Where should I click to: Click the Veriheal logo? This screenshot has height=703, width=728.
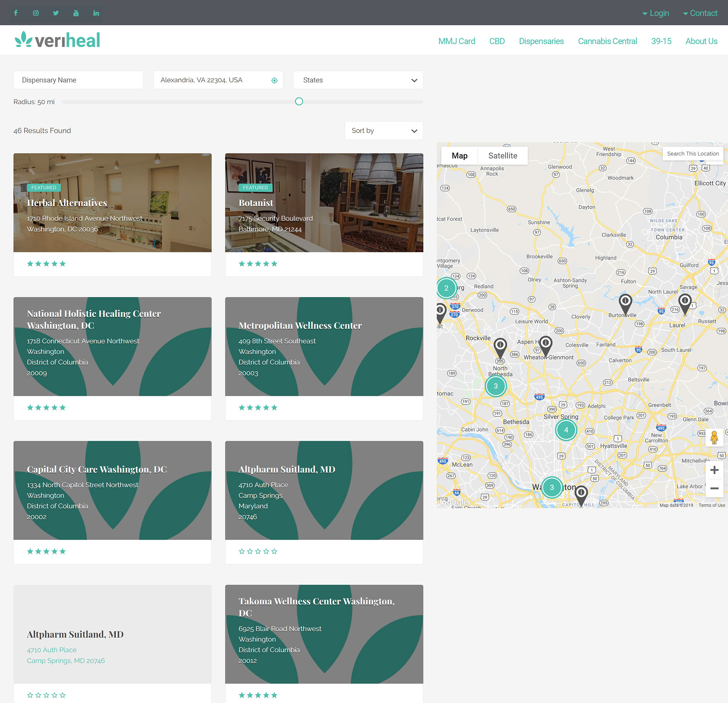[x=57, y=40]
